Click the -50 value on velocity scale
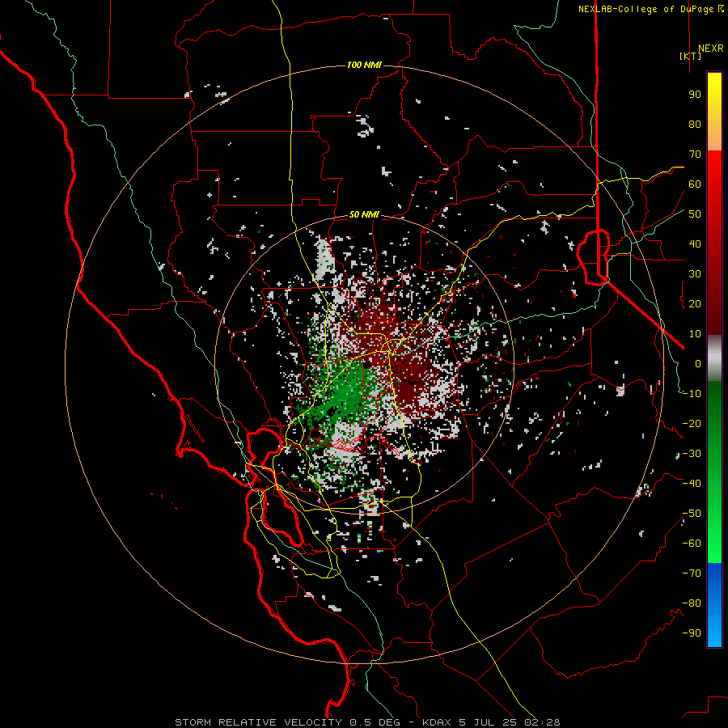This screenshot has width=728, height=728. (x=692, y=514)
